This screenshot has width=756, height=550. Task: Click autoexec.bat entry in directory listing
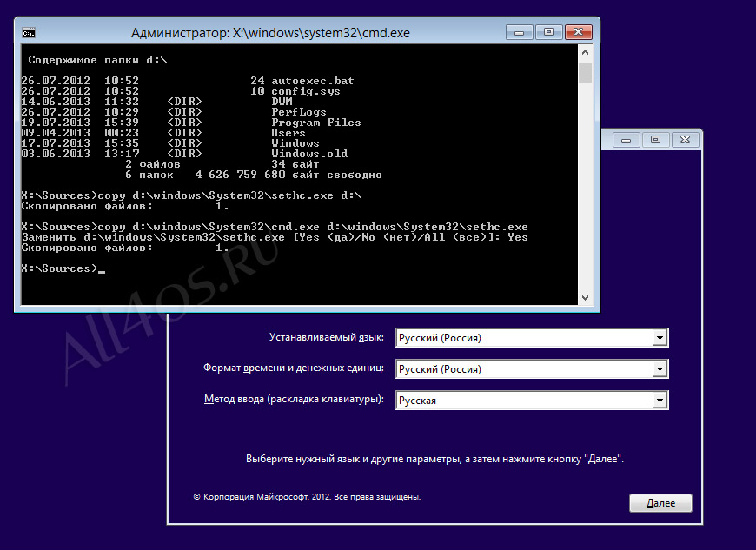pyautogui.click(x=313, y=81)
